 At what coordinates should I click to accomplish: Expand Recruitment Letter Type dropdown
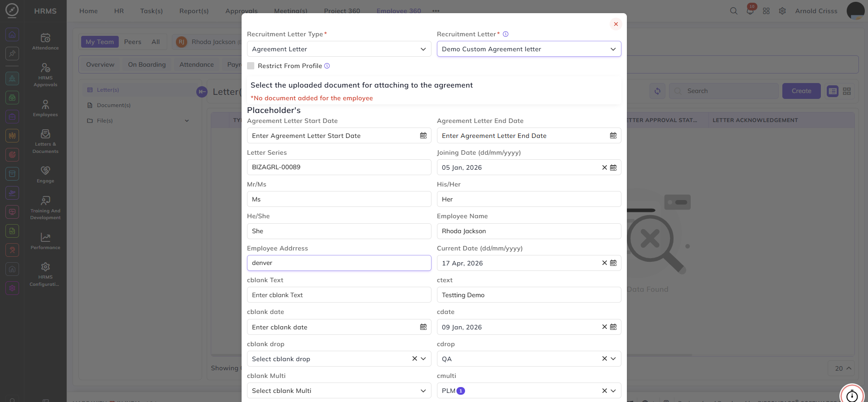click(339, 49)
